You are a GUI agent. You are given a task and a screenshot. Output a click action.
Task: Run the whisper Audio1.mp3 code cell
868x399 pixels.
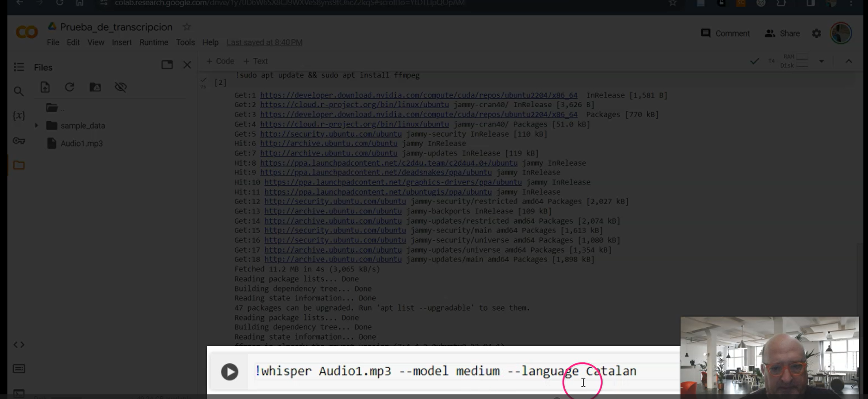click(x=229, y=372)
